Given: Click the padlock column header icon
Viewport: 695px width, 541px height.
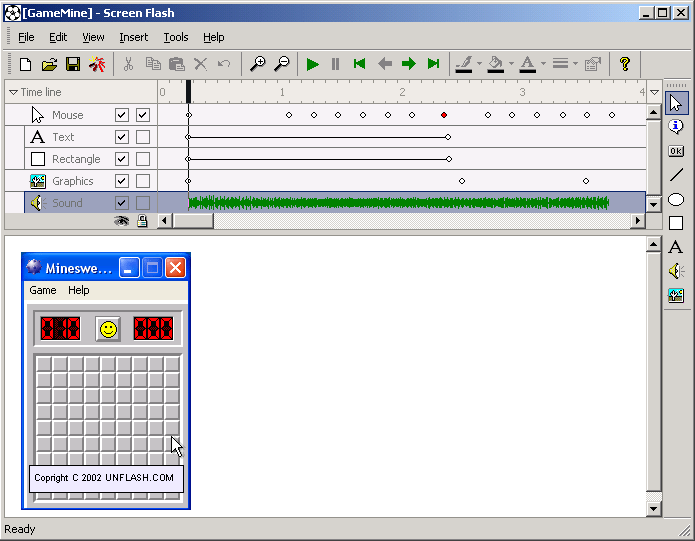Looking at the screenshot, I should (142, 220).
